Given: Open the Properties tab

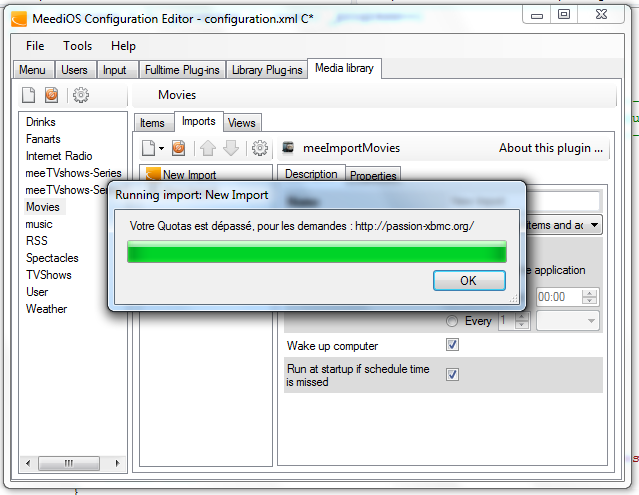Looking at the screenshot, I should 373,175.
